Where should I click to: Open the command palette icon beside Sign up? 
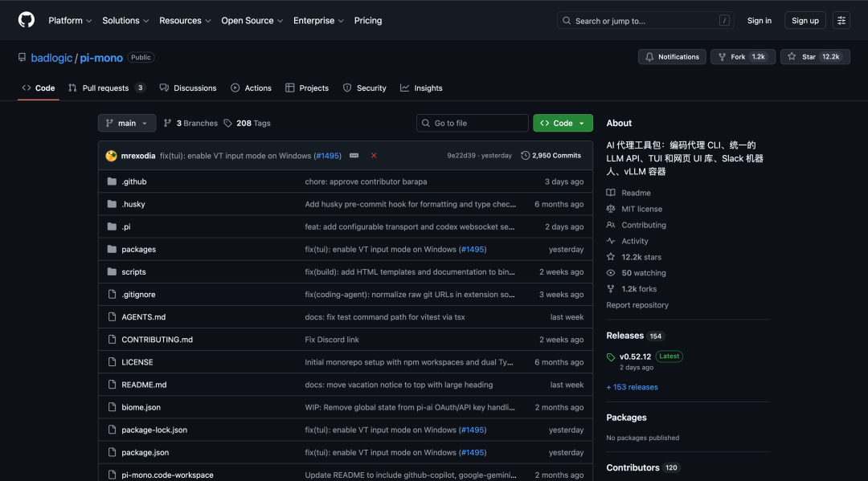click(x=841, y=20)
